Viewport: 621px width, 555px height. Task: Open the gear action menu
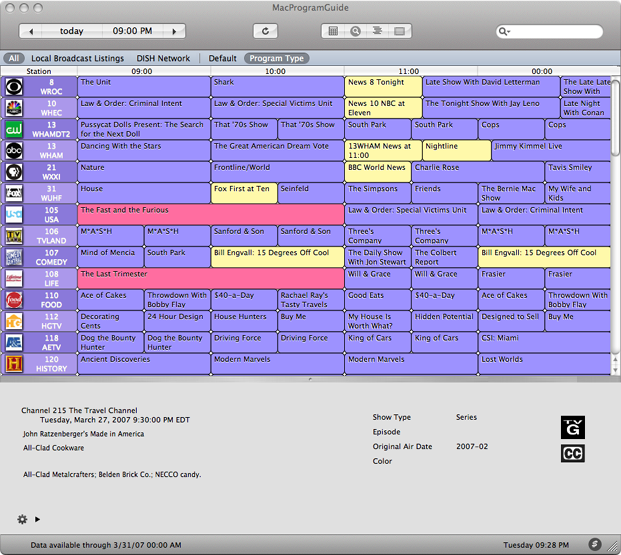pos(22,519)
